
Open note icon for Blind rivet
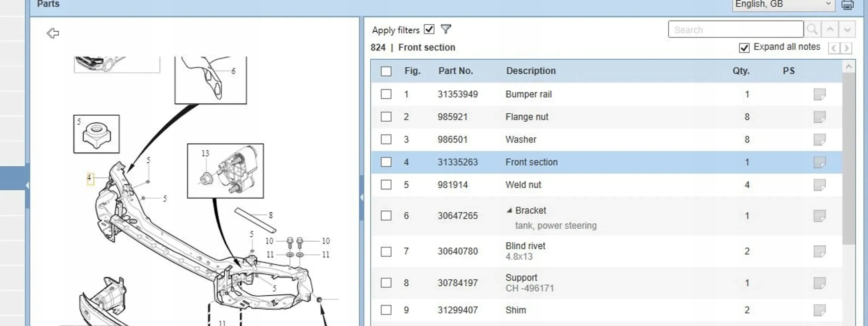pyautogui.click(x=819, y=251)
